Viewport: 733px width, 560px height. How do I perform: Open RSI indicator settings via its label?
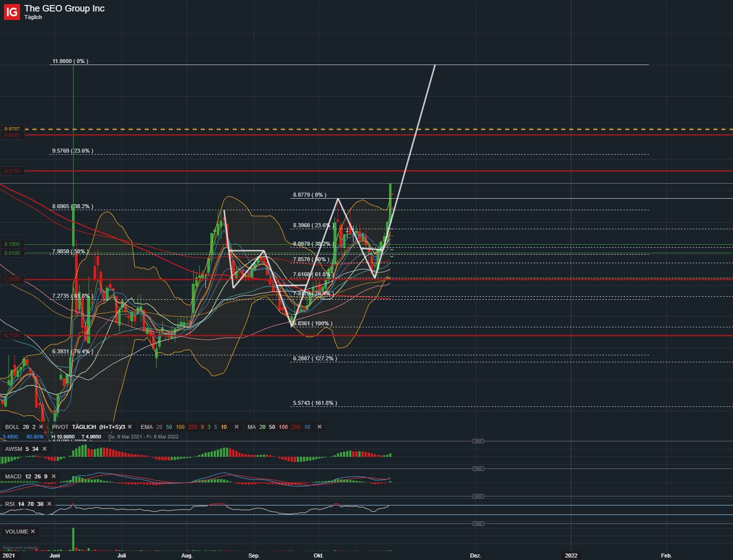tap(10, 504)
